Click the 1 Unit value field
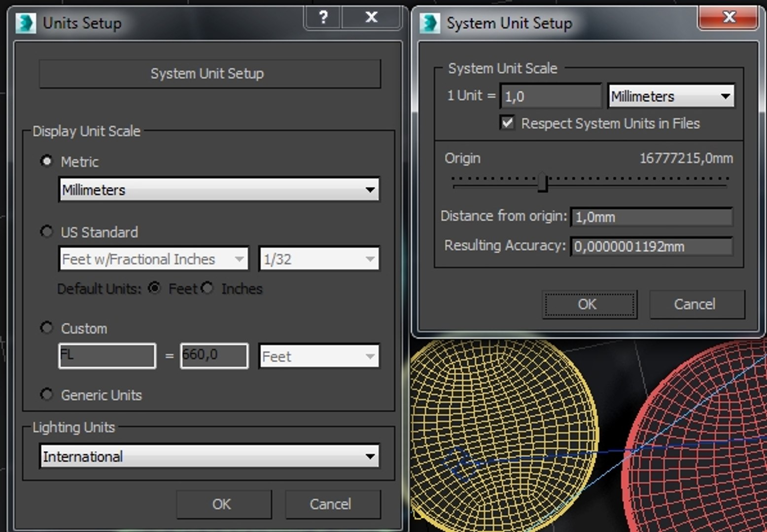Screen dimensions: 767x532 pos(551,96)
